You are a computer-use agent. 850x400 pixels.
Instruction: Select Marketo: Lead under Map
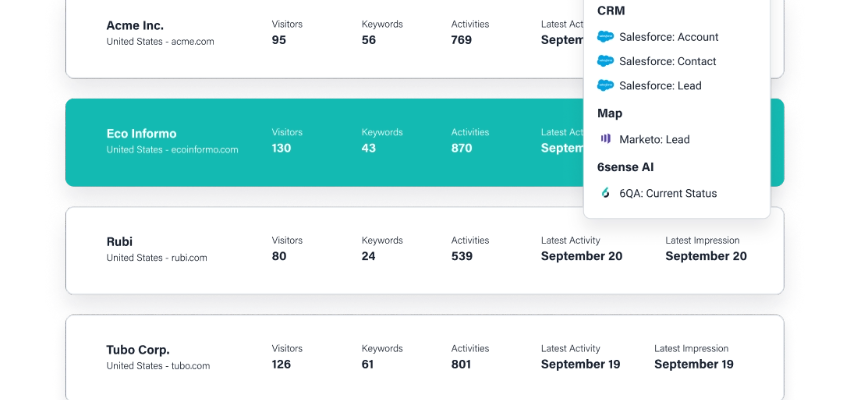[654, 139]
